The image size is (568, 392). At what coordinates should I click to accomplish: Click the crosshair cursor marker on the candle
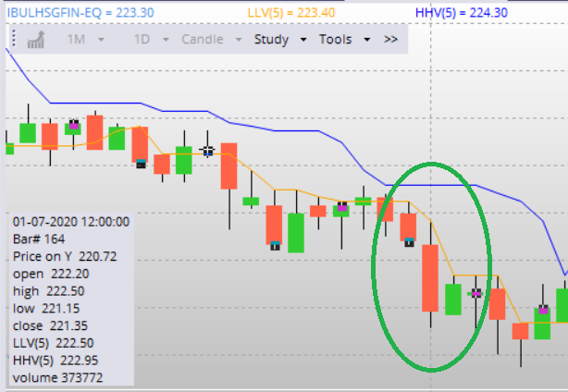click(x=207, y=150)
